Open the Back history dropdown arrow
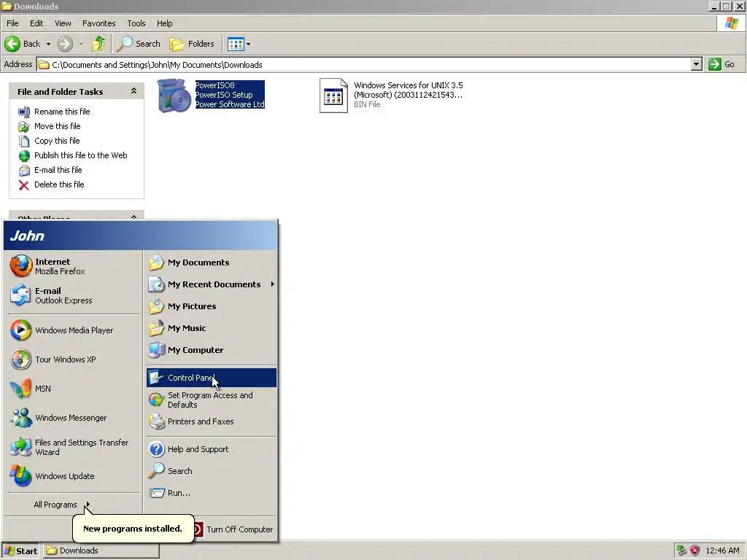Viewport: 747px width, 560px height. (x=48, y=44)
